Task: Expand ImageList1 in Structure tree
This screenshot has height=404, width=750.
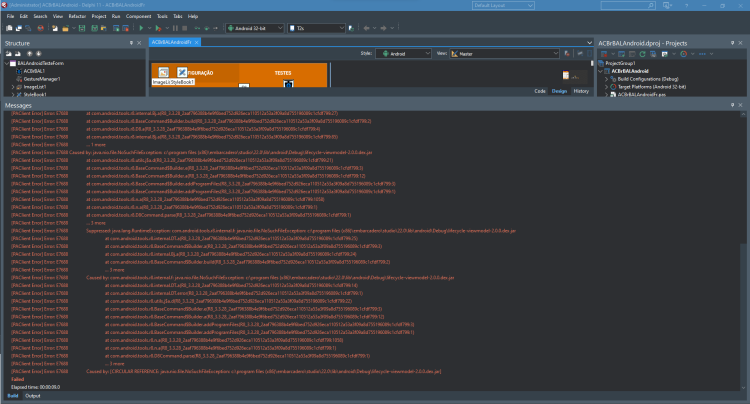Action: point(13,87)
